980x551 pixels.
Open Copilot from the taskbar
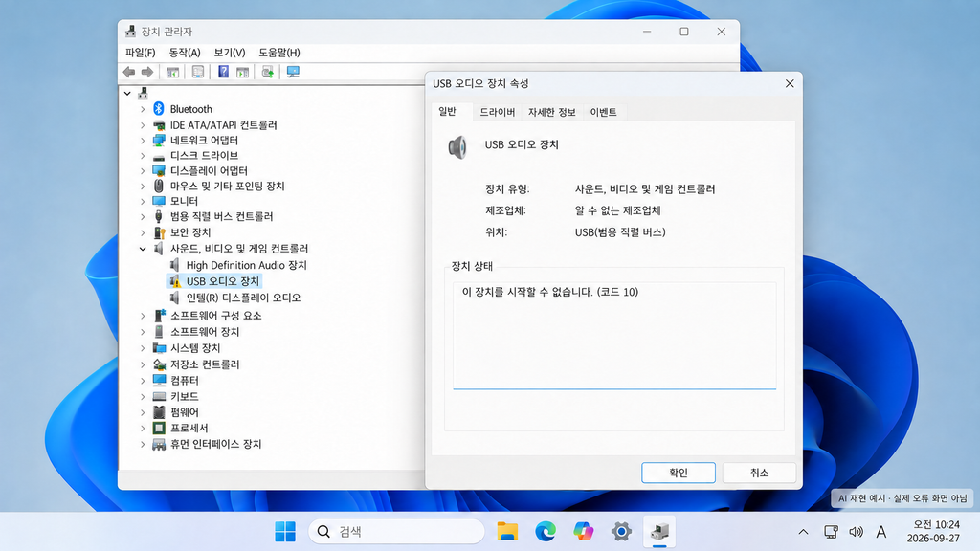[583, 532]
